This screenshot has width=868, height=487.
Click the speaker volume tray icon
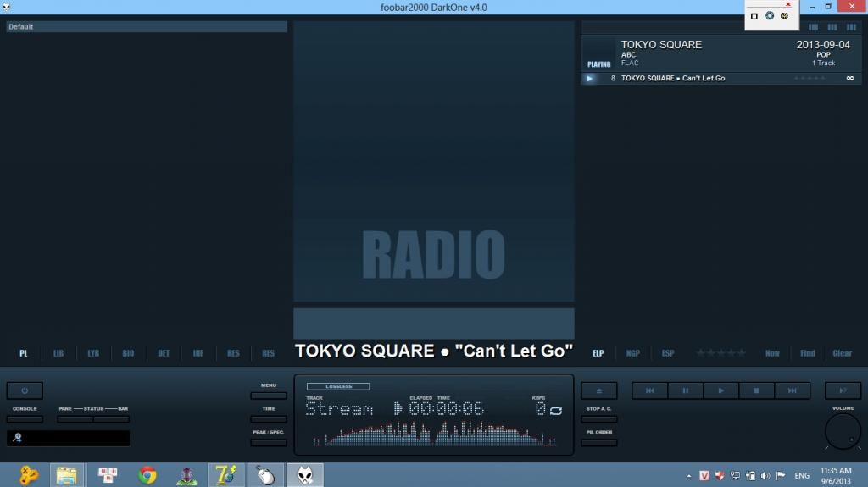pos(765,475)
